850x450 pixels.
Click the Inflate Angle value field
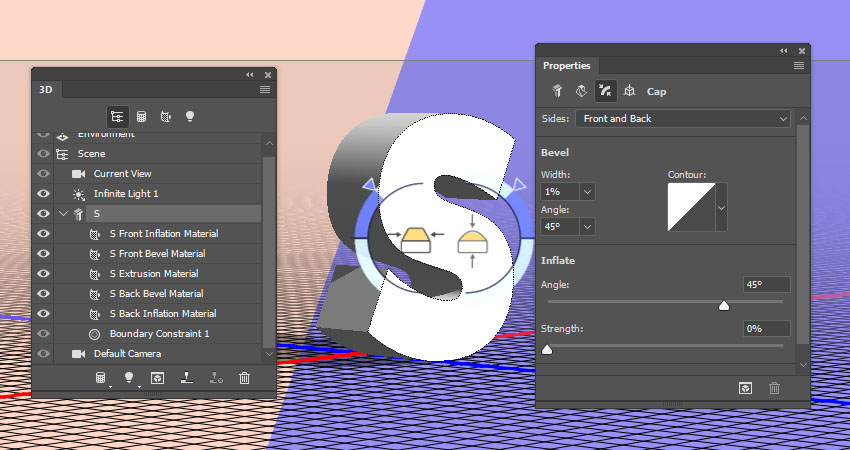(x=767, y=285)
